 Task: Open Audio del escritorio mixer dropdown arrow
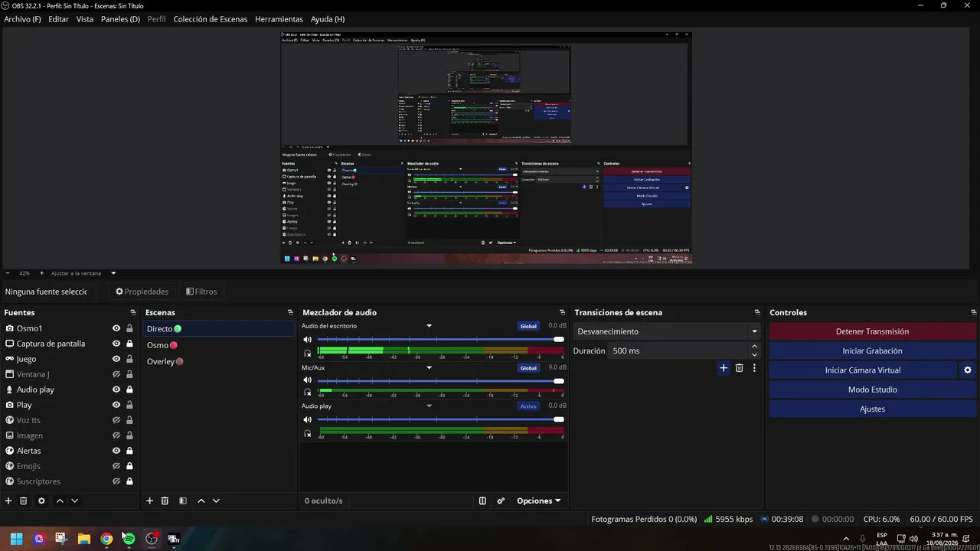tap(429, 326)
